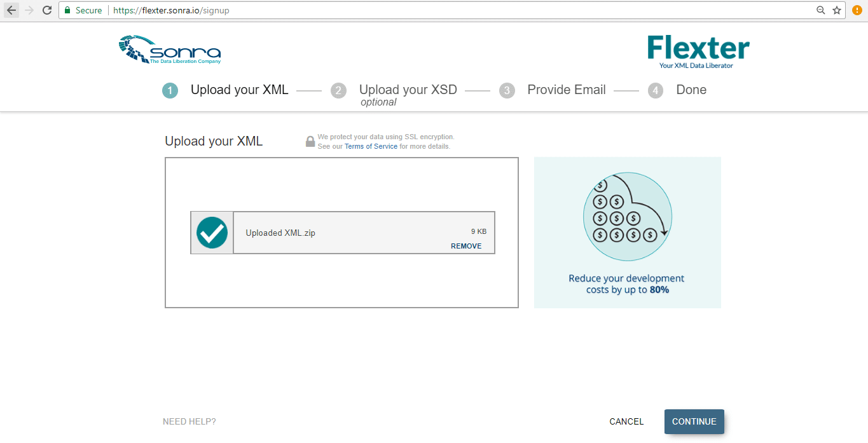Reload the page with the refresh icon
This screenshot has width=868, height=443.
tap(46, 10)
